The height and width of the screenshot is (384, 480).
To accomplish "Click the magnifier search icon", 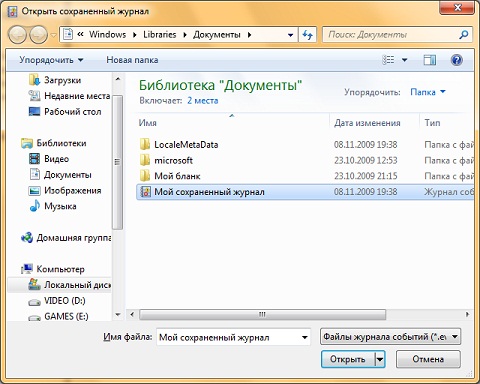I will [x=464, y=34].
